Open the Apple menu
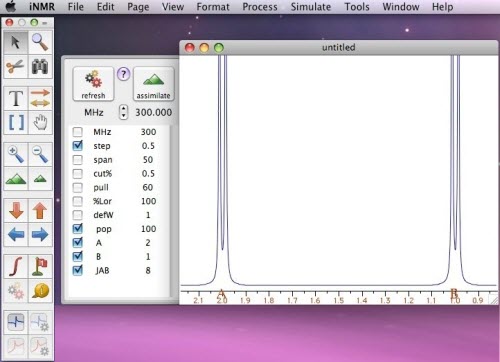This screenshot has width=500, height=362. [x=11, y=6]
